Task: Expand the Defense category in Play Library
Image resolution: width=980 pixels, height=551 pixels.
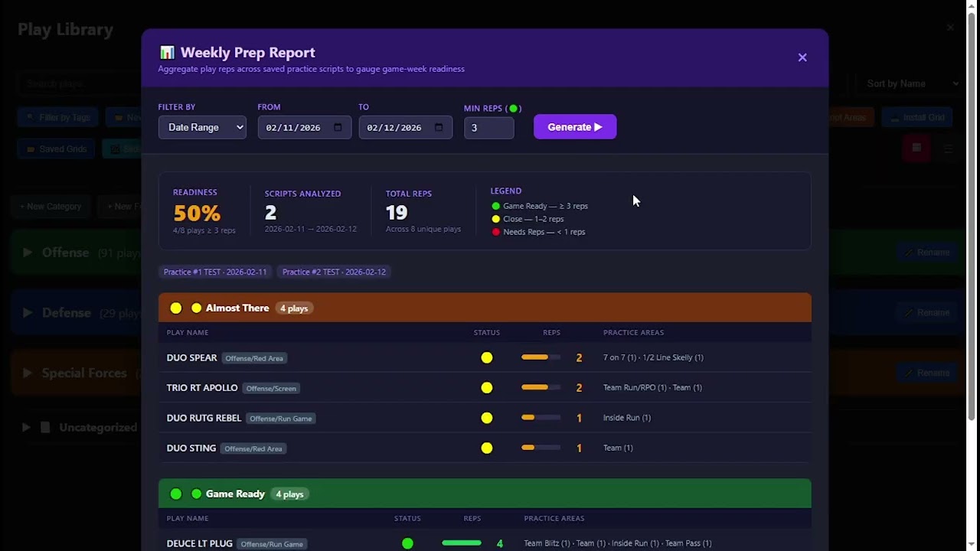Action: pos(28,313)
